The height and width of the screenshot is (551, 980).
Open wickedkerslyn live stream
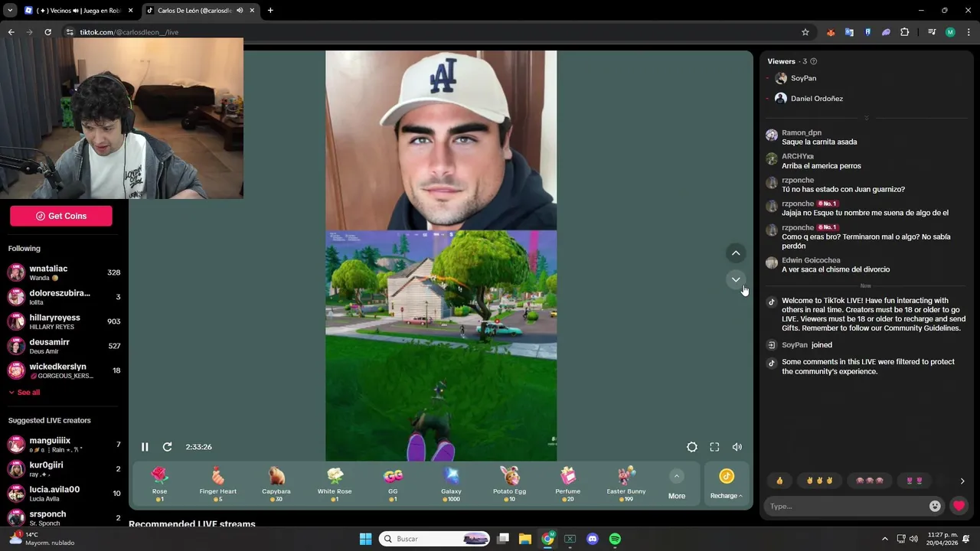[64, 370]
